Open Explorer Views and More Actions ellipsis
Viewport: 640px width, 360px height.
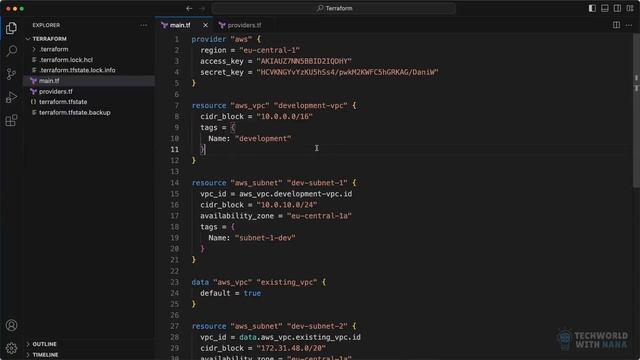(144, 25)
